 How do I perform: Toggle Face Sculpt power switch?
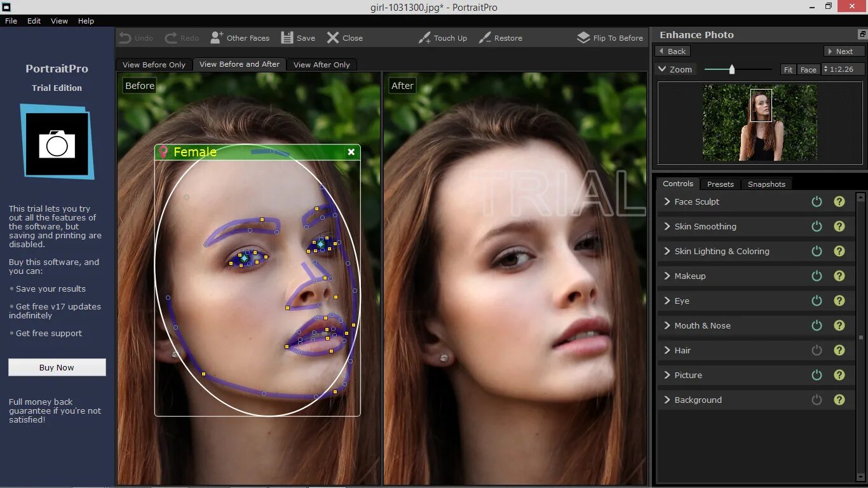tap(817, 201)
